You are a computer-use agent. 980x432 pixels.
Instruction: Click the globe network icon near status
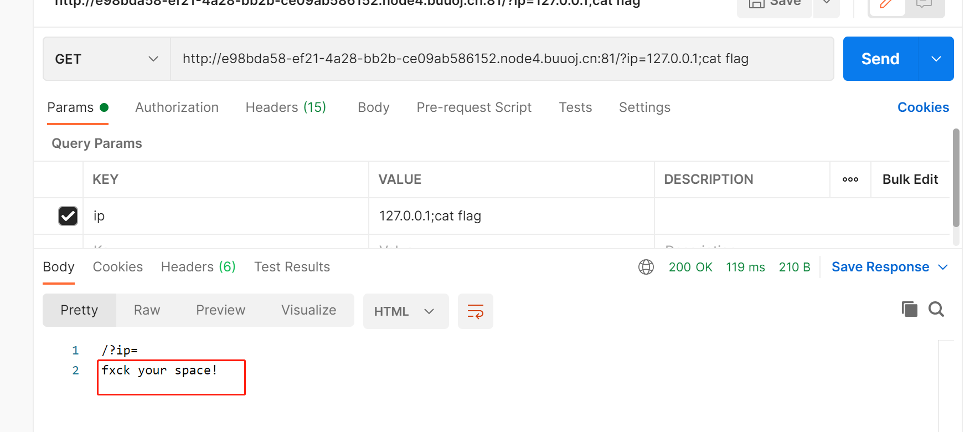pos(646,267)
